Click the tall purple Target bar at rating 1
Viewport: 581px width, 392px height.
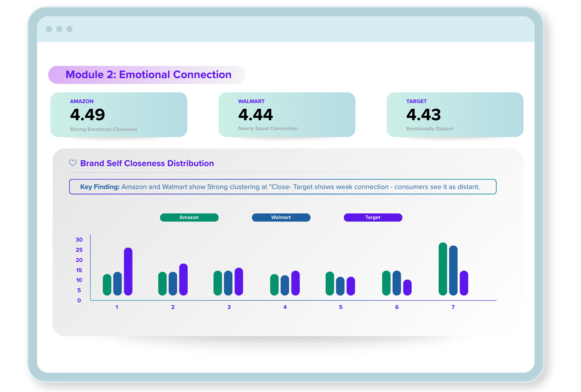click(x=128, y=271)
